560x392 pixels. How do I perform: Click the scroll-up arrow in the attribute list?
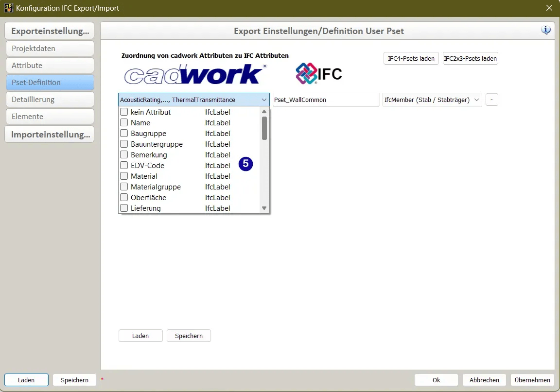click(x=264, y=112)
